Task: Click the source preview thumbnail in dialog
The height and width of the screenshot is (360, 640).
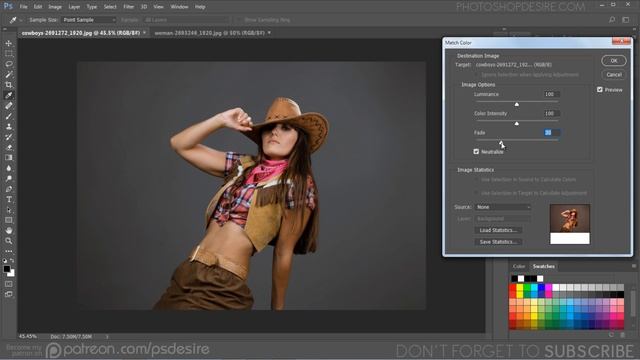Action: click(x=570, y=224)
